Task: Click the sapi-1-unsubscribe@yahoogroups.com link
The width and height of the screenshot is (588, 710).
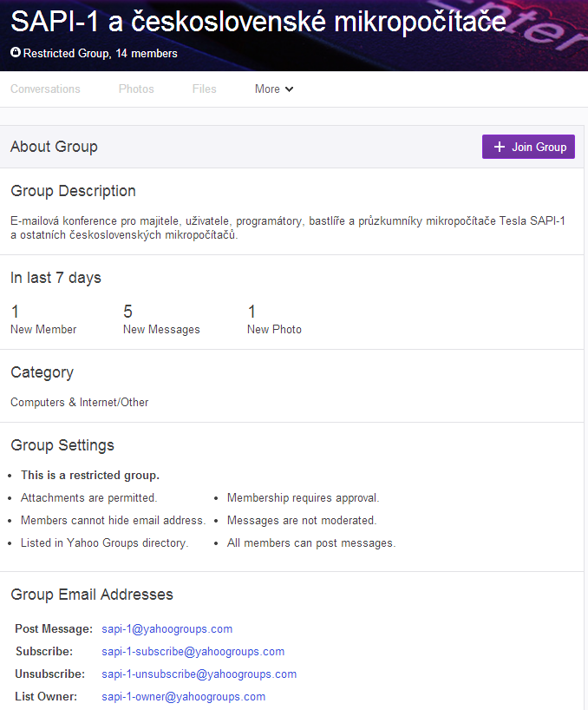Action: pyautogui.click(x=199, y=674)
